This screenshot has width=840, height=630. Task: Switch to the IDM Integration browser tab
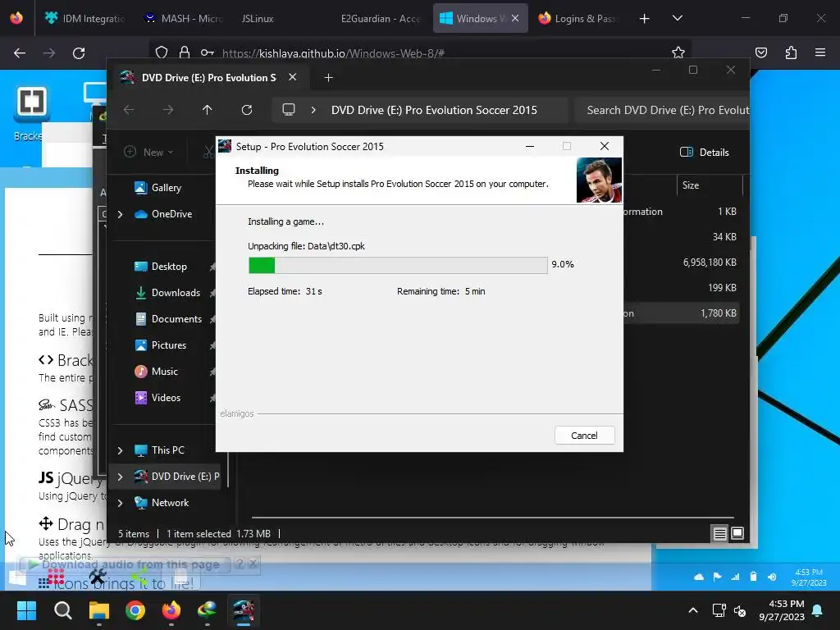click(84, 18)
